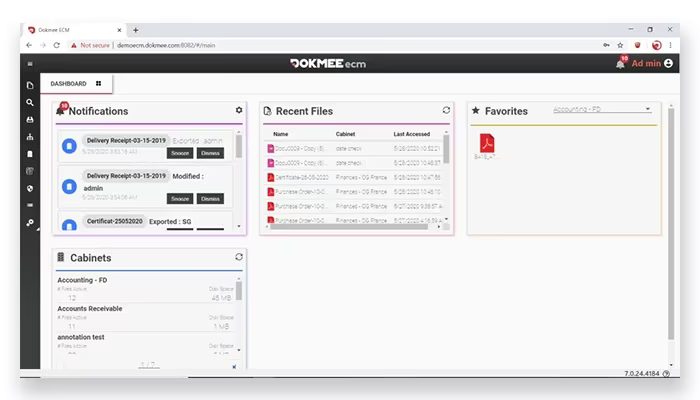Open notification bell in the top header
Viewport: 700px width, 400px height.
pos(621,63)
